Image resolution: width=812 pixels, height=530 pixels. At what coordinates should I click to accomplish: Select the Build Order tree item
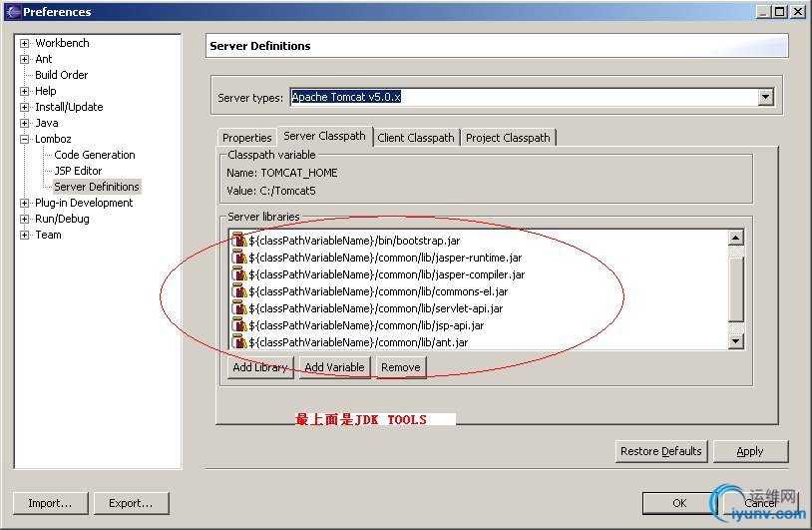[x=62, y=75]
